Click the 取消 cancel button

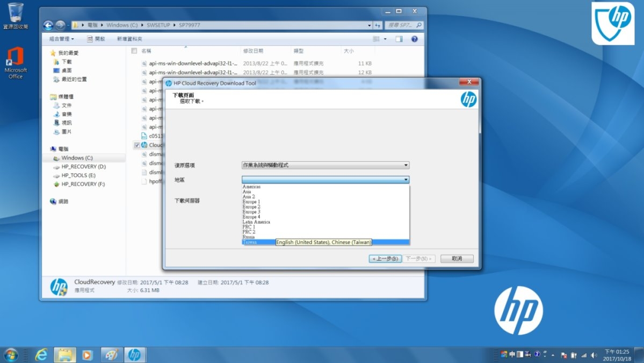click(457, 259)
